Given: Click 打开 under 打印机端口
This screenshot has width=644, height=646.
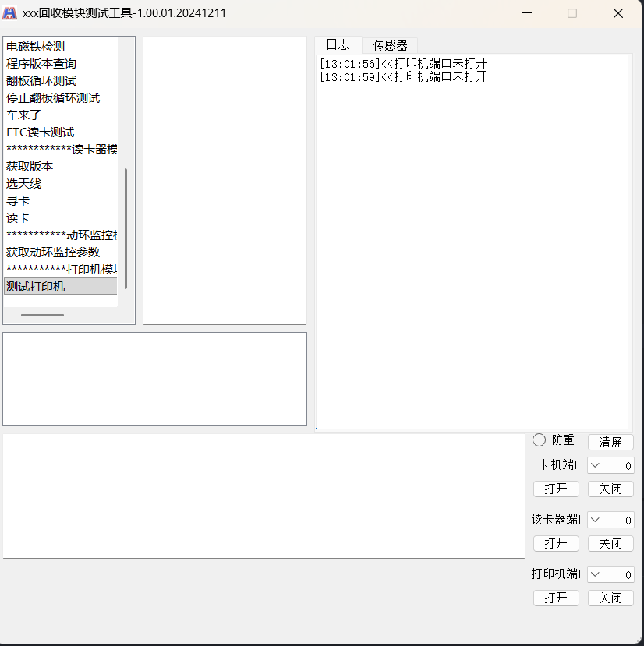Looking at the screenshot, I should coord(556,598).
